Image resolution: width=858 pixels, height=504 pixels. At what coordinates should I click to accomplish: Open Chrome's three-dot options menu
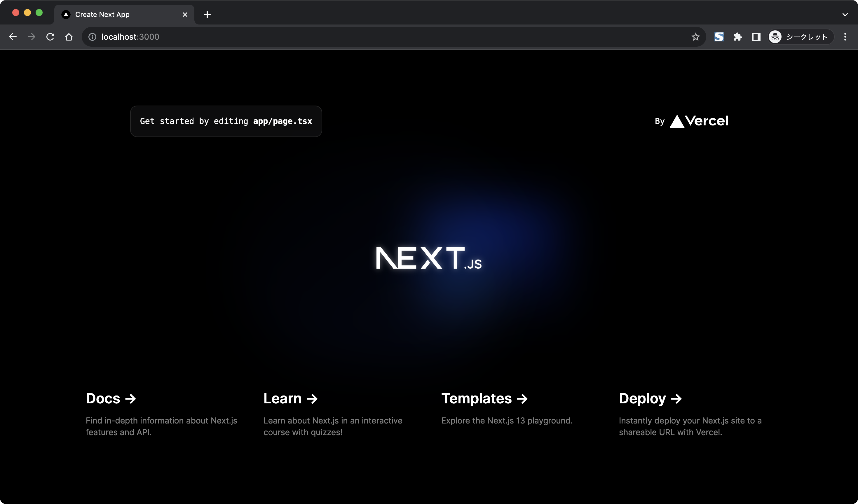[845, 37]
